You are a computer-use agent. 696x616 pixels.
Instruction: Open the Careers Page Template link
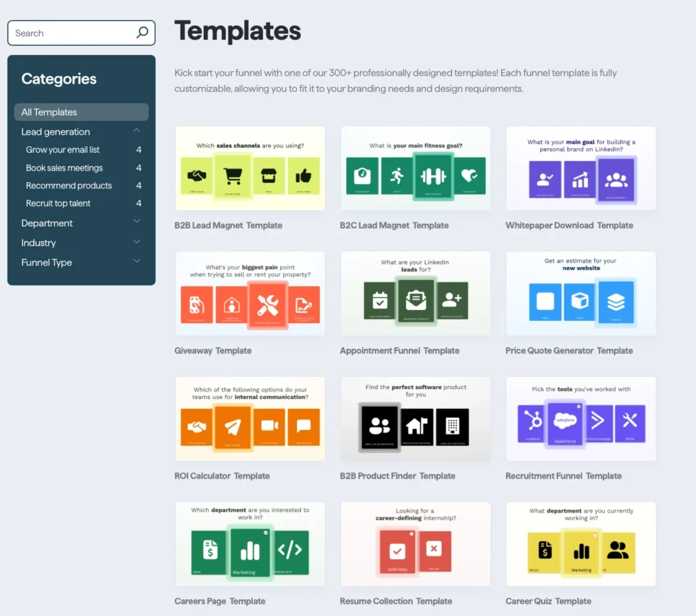(220, 601)
